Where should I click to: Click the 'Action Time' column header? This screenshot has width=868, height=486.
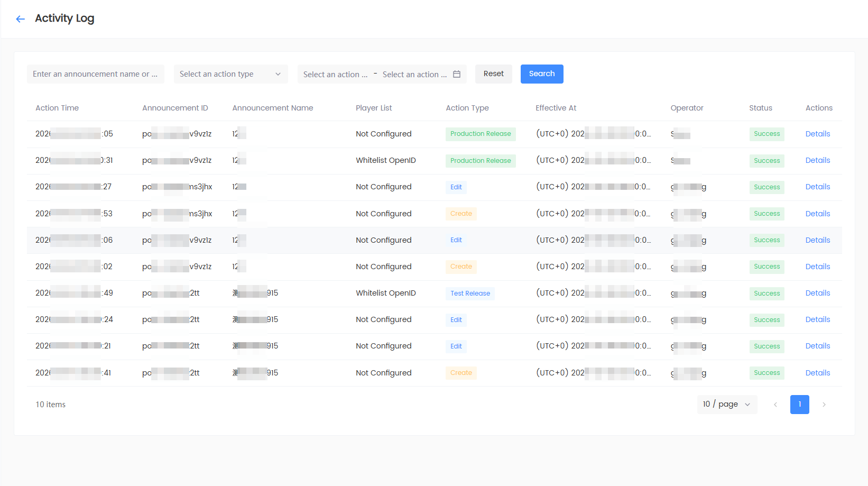(x=57, y=108)
